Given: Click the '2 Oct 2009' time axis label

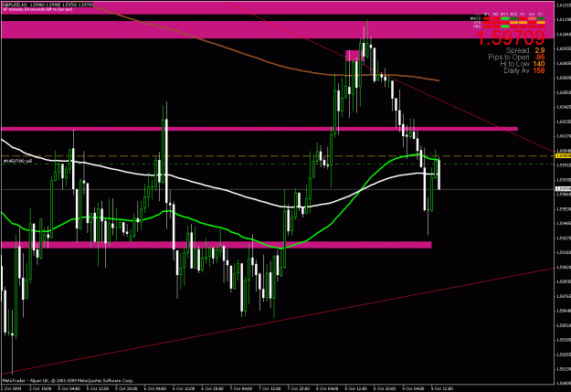Looking at the screenshot, I should coord(12,388).
